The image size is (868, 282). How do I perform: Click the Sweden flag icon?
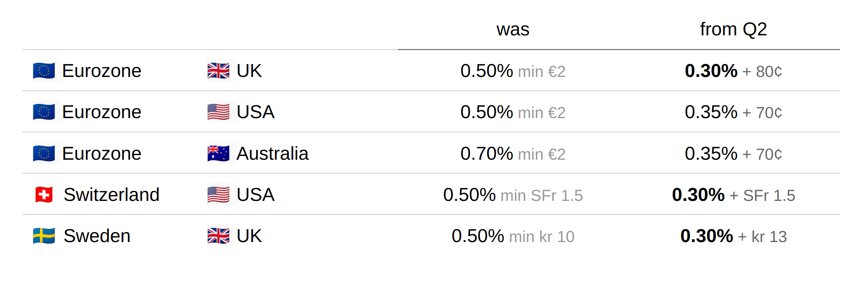coord(44,236)
